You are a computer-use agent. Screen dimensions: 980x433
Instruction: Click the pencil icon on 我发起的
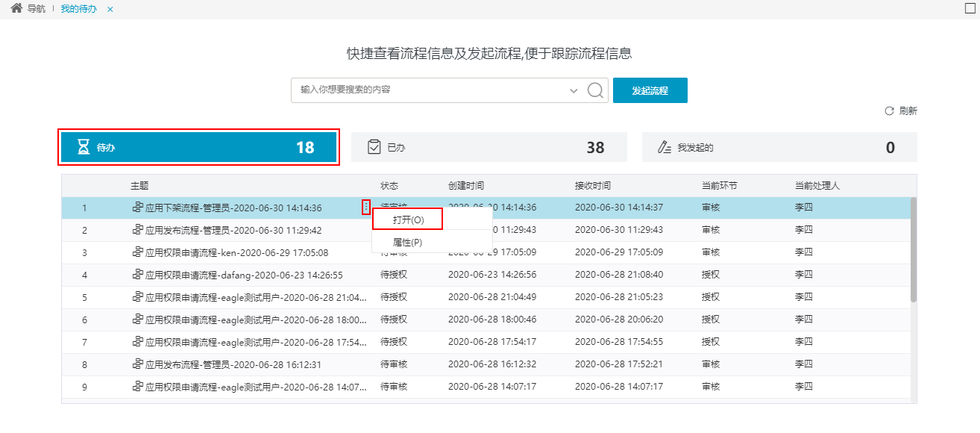665,147
